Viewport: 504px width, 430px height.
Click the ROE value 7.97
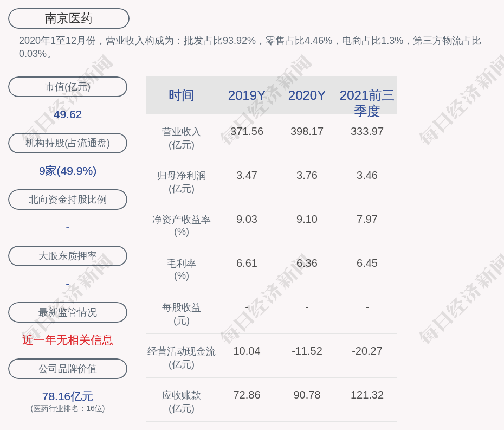pyautogui.click(x=367, y=219)
